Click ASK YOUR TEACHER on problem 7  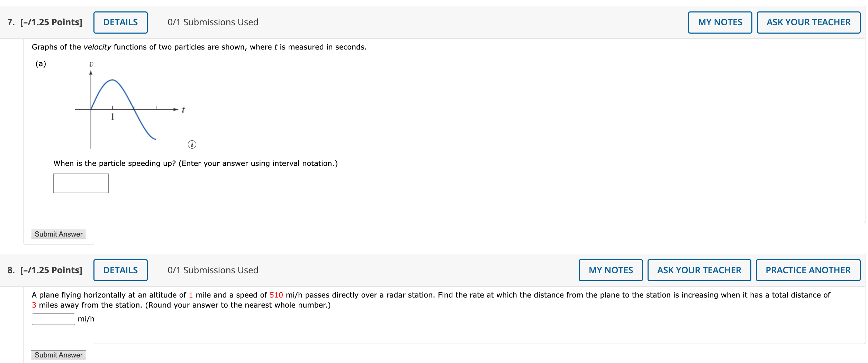(x=808, y=22)
